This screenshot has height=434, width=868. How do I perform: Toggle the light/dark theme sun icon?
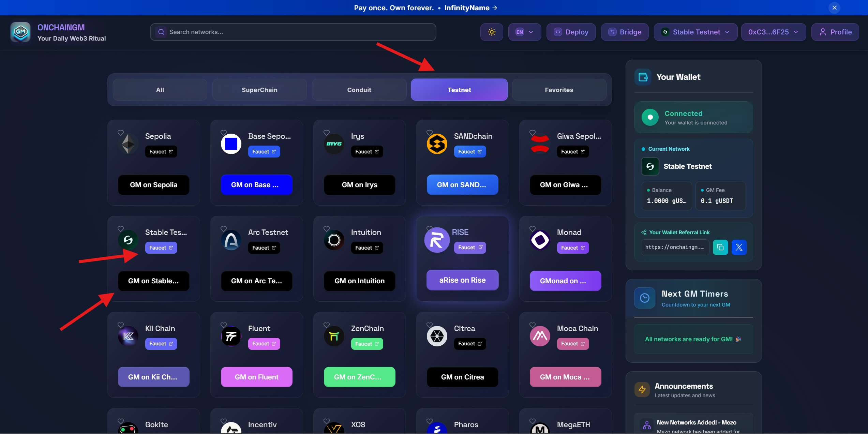coord(491,32)
